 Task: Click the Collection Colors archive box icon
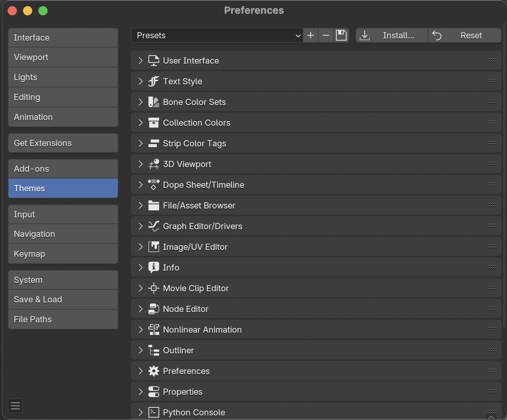tap(154, 123)
